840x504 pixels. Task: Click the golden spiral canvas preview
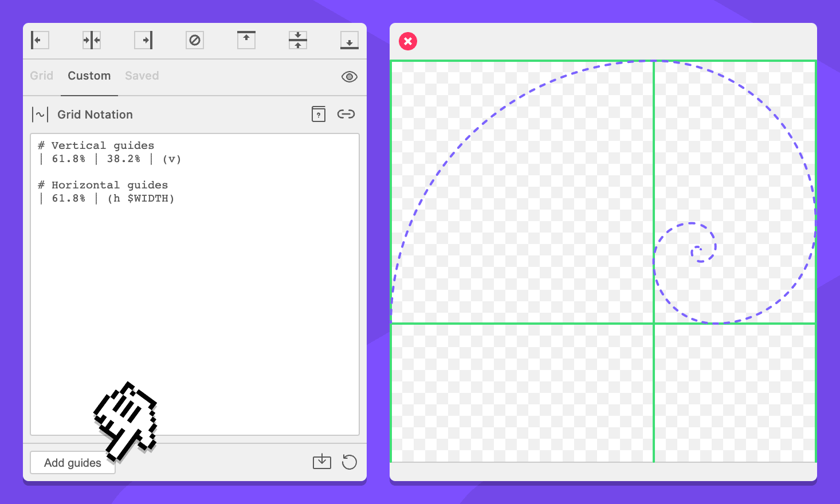click(603, 261)
